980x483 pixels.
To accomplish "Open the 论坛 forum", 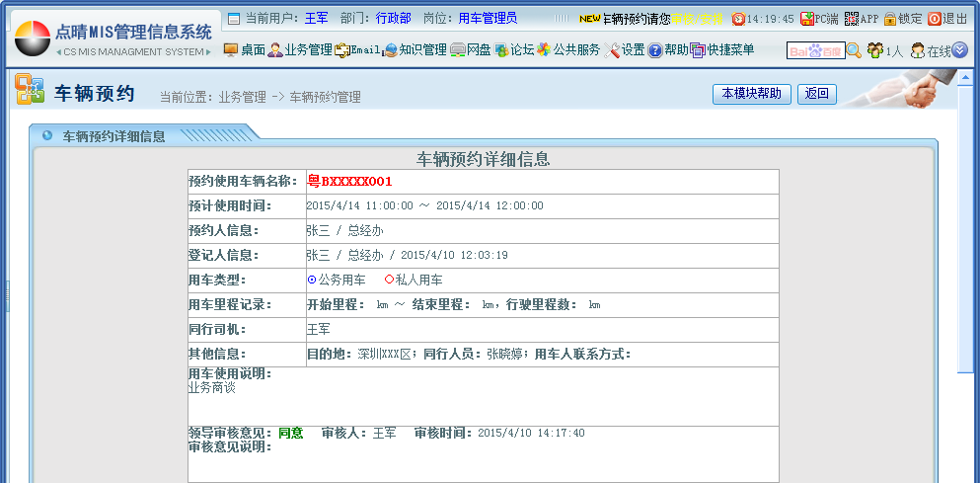I will (x=514, y=50).
